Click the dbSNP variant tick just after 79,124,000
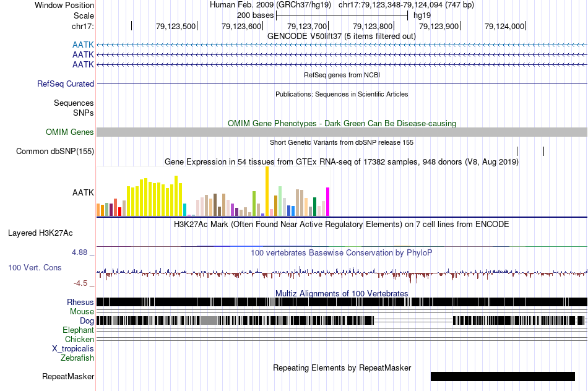Image resolution: width=588 pixels, height=391 pixels. (x=544, y=151)
